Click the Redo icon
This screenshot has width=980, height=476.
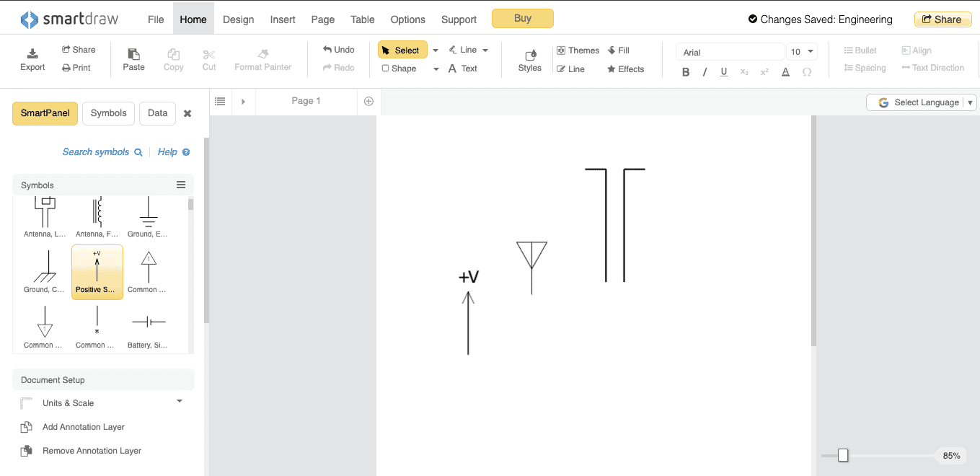327,68
